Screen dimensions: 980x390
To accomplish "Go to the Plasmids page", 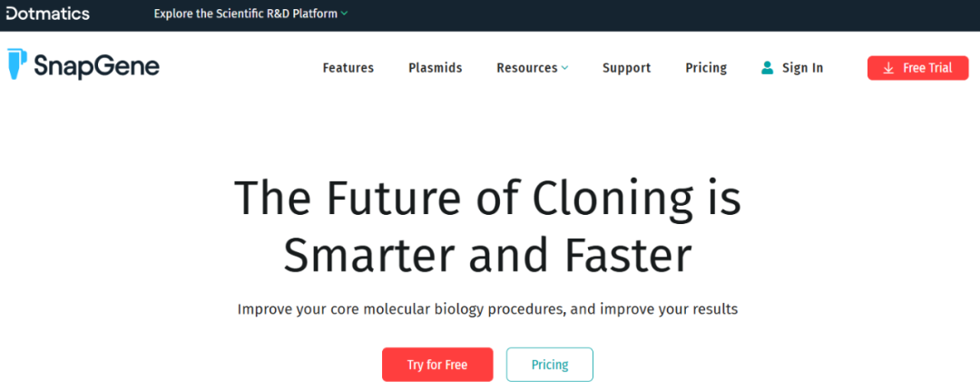I will 436,68.
